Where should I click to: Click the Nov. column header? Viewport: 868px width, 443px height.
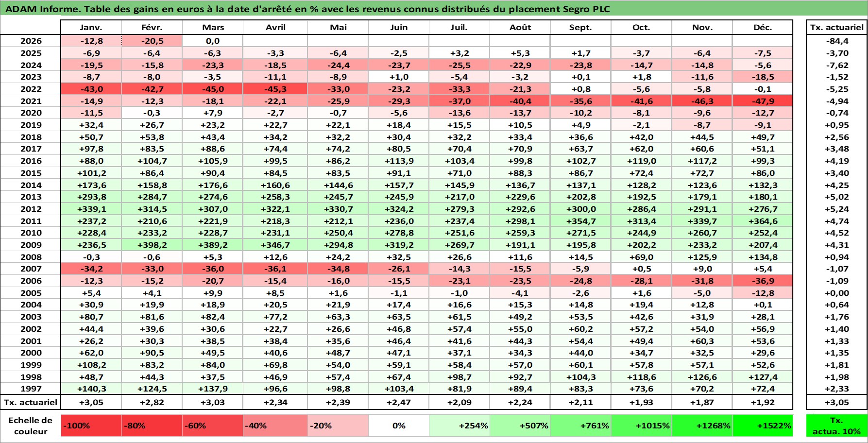[702, 27]
